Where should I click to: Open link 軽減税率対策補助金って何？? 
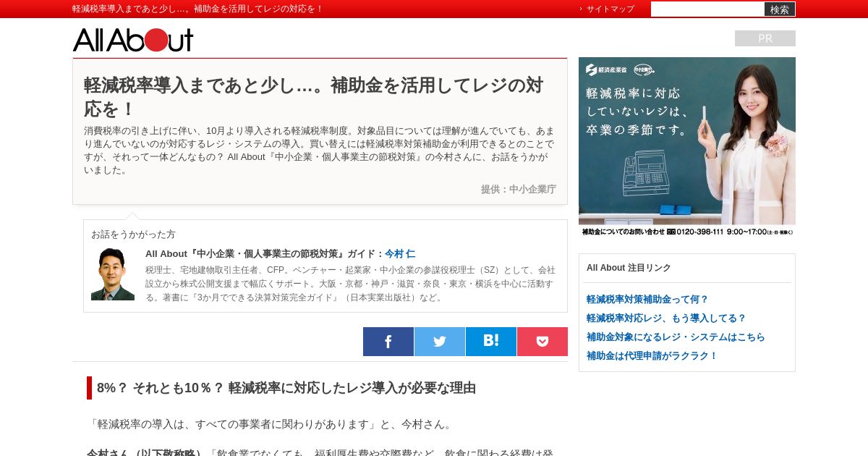pyautogui.click(x=647, y=299)
